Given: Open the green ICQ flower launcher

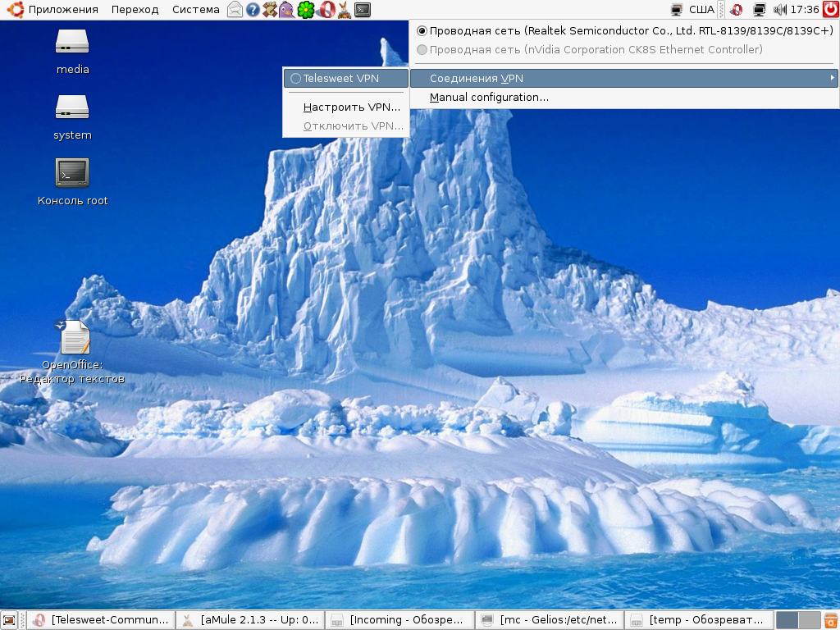Looking at the screenshot, I should tap(306, 10).
